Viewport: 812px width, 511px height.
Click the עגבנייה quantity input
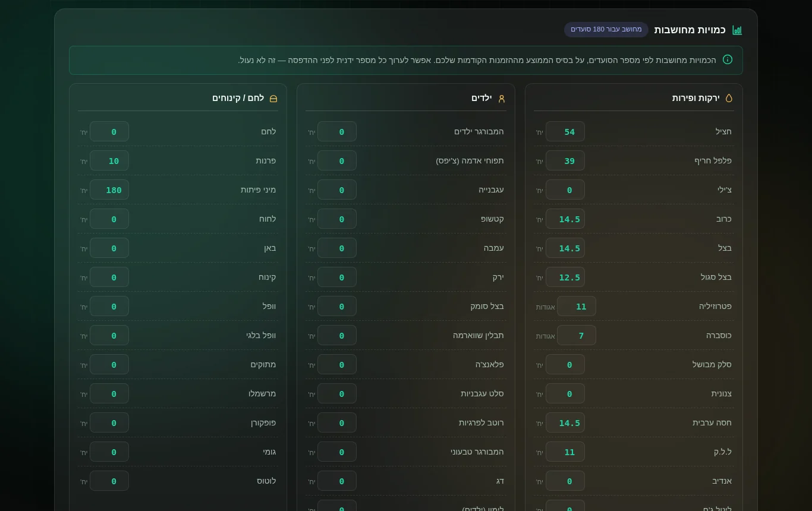click(337, 190)
